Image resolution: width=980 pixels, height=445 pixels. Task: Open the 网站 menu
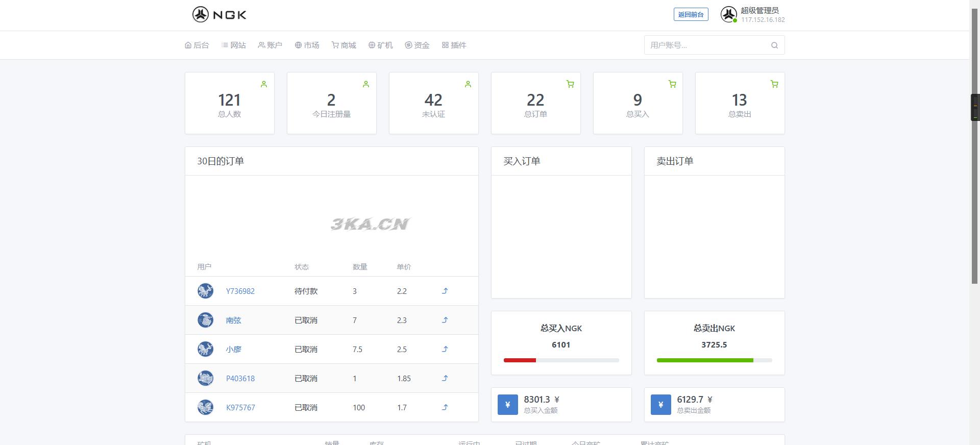pos(234,45)
